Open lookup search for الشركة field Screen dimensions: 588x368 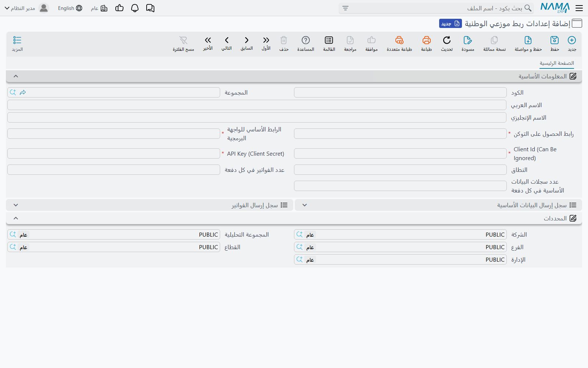300,234
